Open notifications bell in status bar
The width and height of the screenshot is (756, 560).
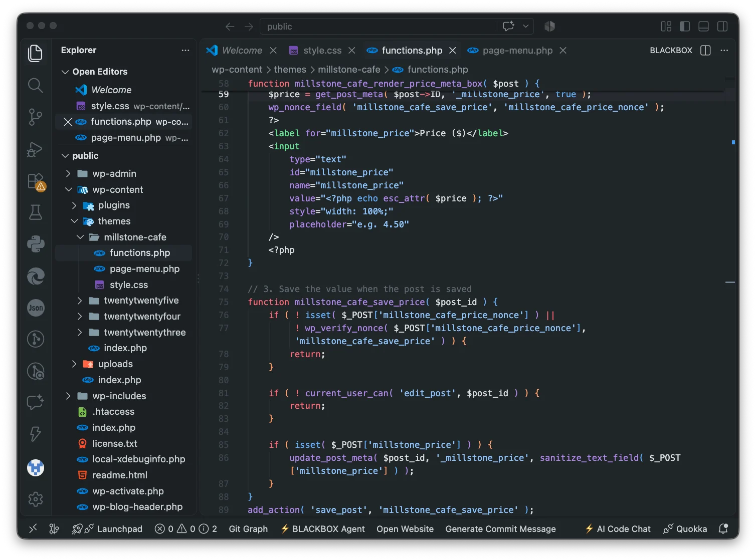(x=723, y=528)
